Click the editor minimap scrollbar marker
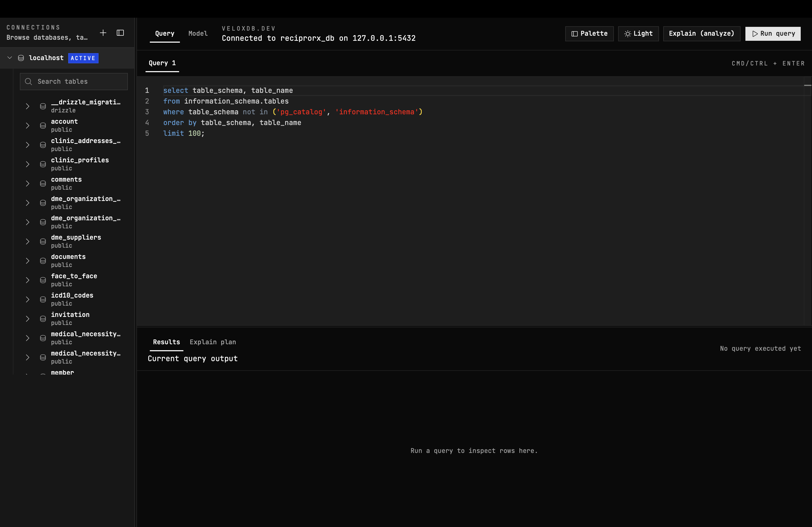 coord(807,85)
